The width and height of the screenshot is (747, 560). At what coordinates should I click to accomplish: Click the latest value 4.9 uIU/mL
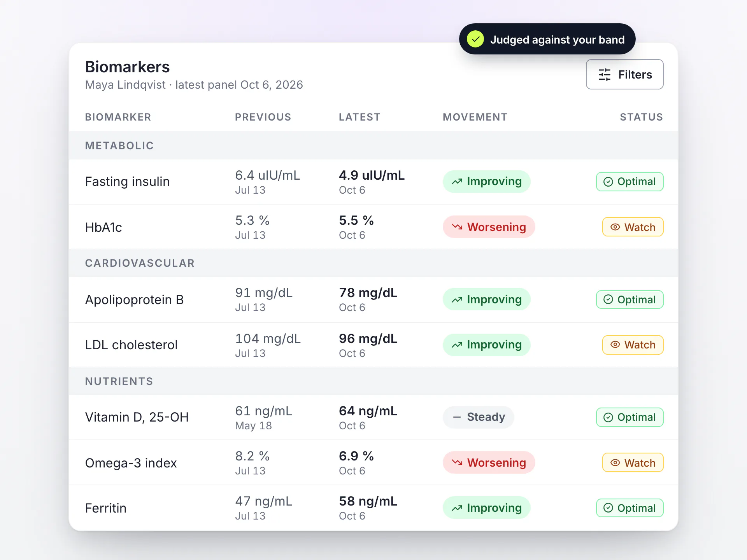pos(372,175)
